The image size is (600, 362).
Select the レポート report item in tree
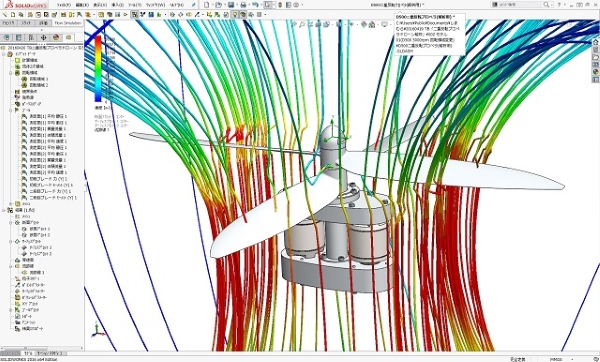24,316
